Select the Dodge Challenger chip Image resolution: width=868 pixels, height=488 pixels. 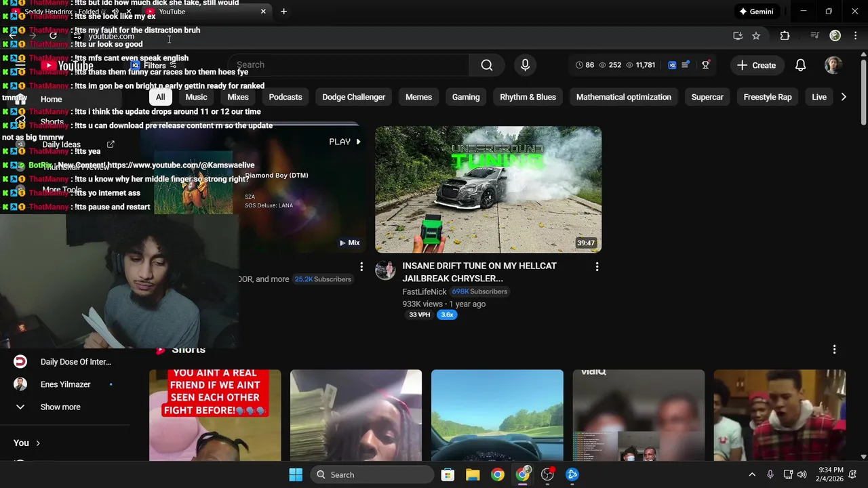coord(354,97)
